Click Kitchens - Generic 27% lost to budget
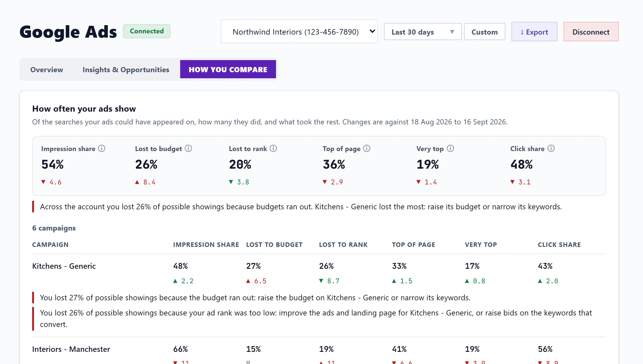This screenshot has height=364, width=643. [x=254, y=266]
